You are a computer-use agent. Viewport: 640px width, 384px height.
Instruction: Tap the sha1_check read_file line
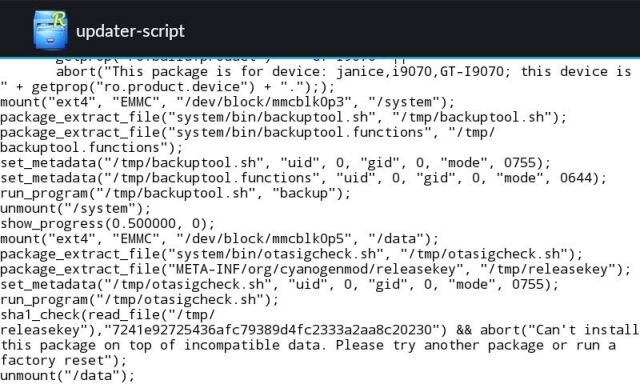[x=107, y=315]
